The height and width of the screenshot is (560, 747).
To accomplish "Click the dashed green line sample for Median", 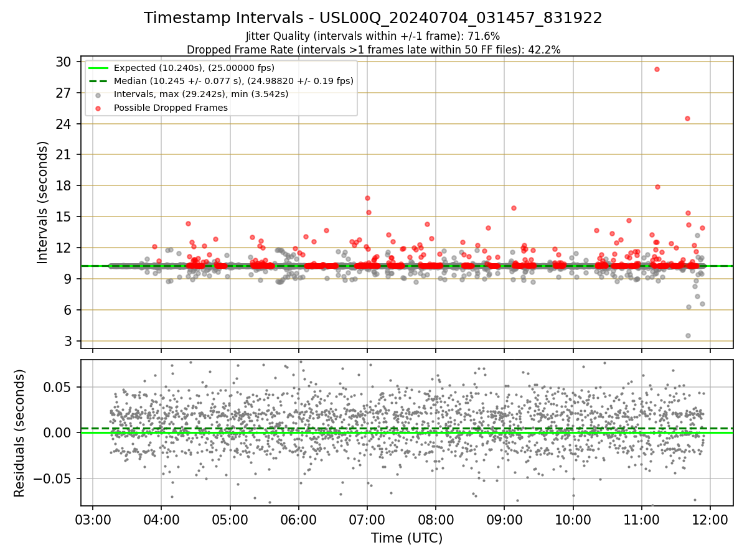I will (x=98, y=81).
